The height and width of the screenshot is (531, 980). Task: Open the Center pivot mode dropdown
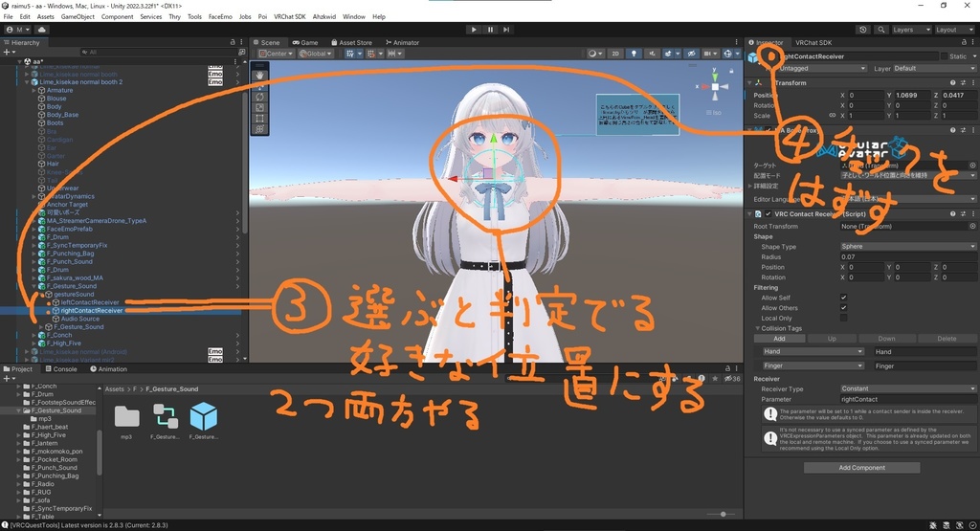coord(276,54)
